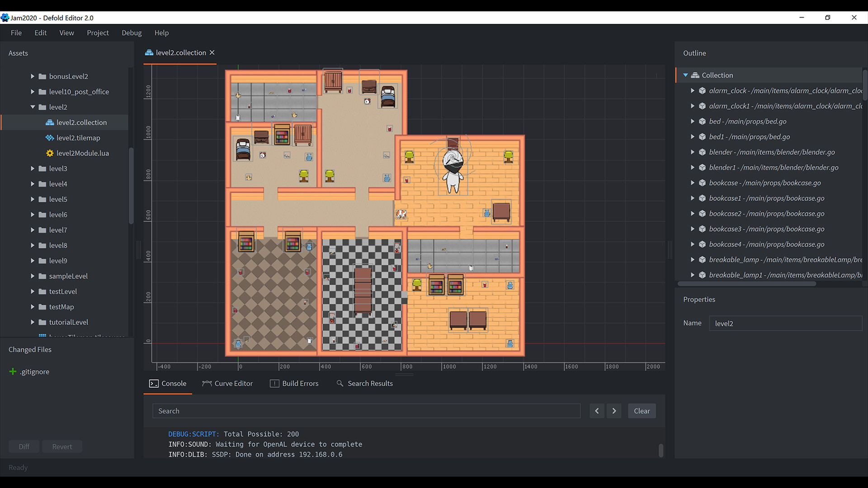This screenshot has height=488, width=868.
Task: Collapse the level2 folder in Assets
Action: point(32,107)
